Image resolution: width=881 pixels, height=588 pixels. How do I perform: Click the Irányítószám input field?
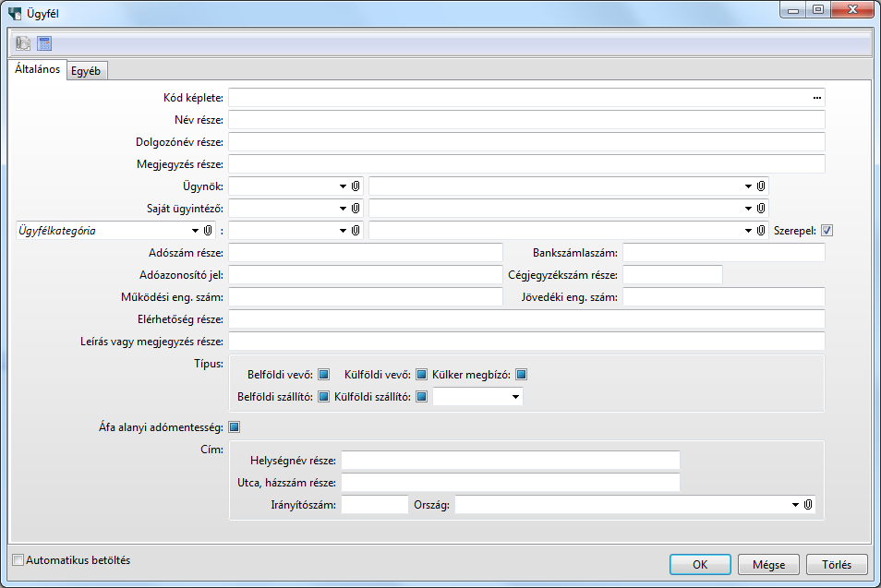(x=375, y=504)
